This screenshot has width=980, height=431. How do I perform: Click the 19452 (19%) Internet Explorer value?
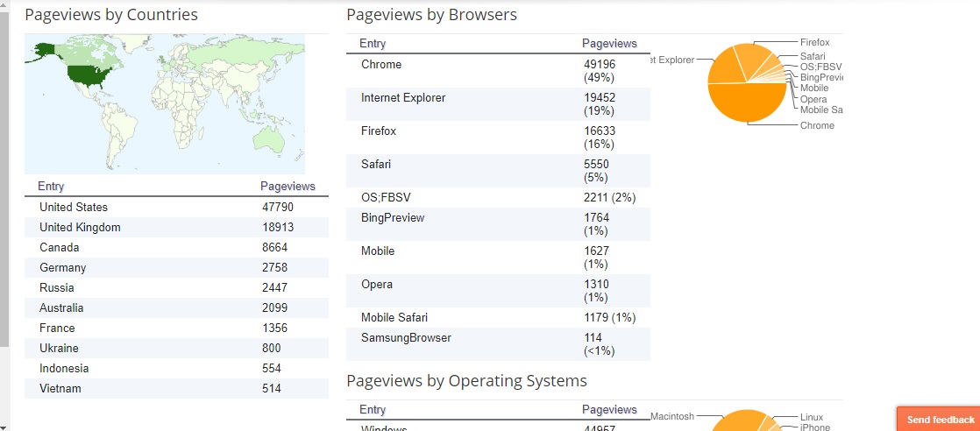point(600,104)
